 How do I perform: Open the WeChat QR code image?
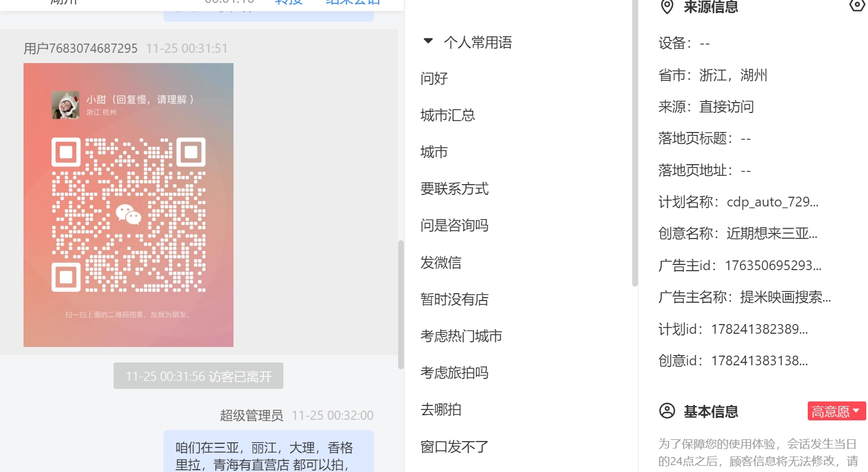129,205
